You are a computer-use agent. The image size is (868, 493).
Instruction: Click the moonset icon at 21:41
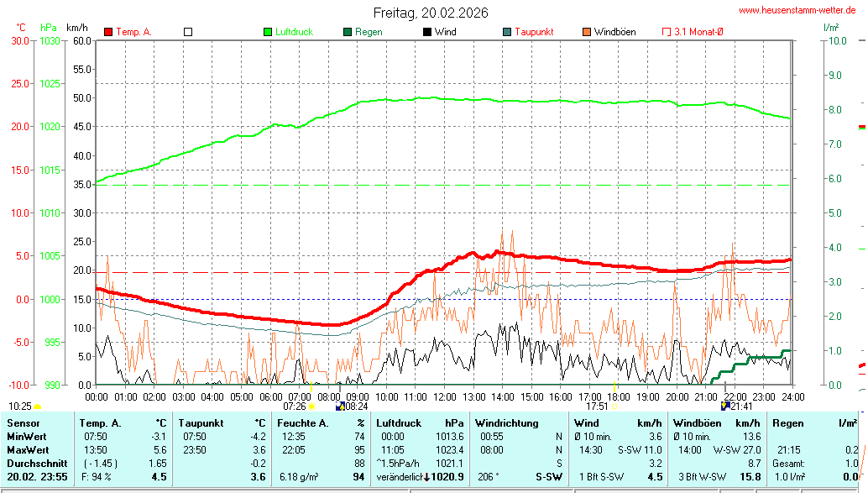[725, 406]
